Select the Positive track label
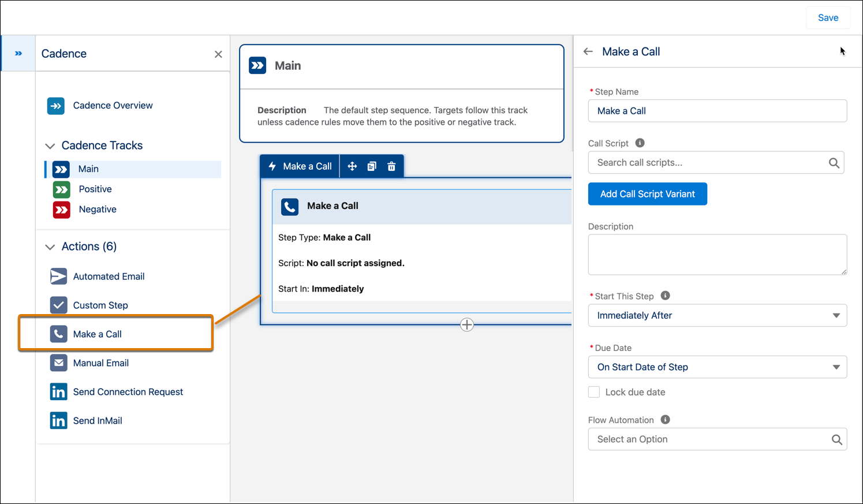This screenshot has height=504, width=863. [x=95, y=189]
